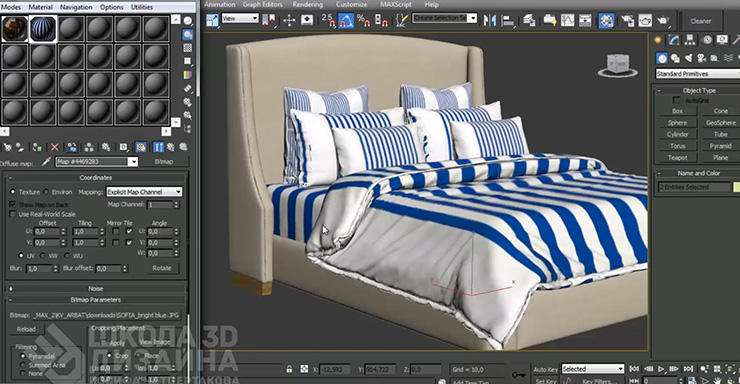Viewport: 740px width, 384px height.
Task: Open the Rendering menu
Action: click(307, 4)
